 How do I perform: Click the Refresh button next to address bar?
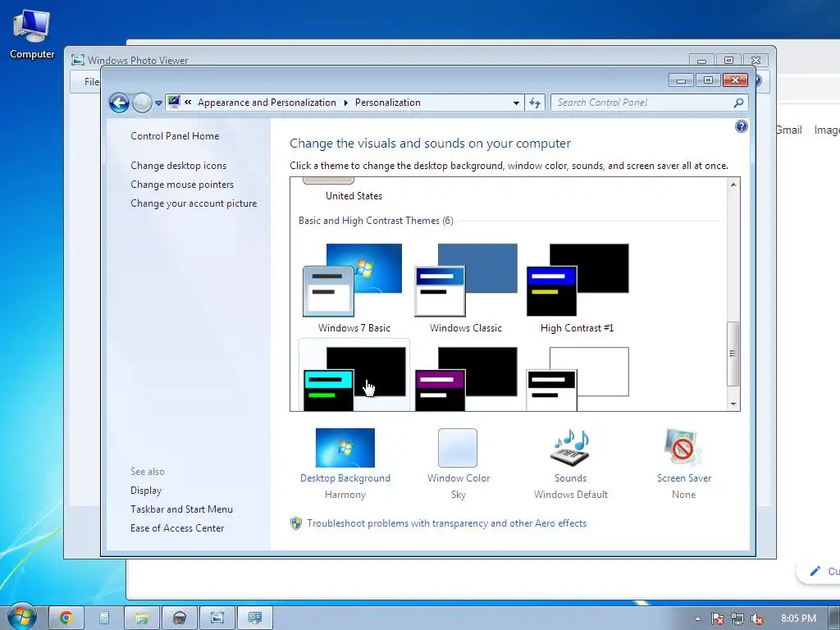(535, 103)
